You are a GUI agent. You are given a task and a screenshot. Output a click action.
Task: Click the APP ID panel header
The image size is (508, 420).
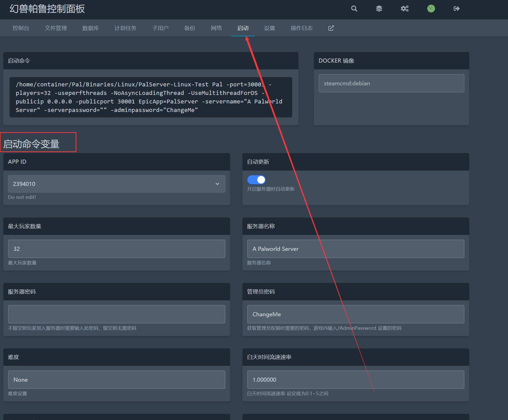pos(116,162)
